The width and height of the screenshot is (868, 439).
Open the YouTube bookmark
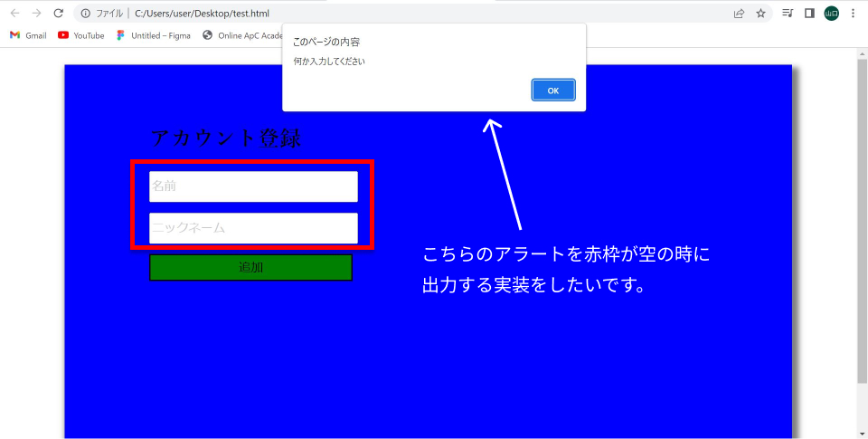click(80, 35)
